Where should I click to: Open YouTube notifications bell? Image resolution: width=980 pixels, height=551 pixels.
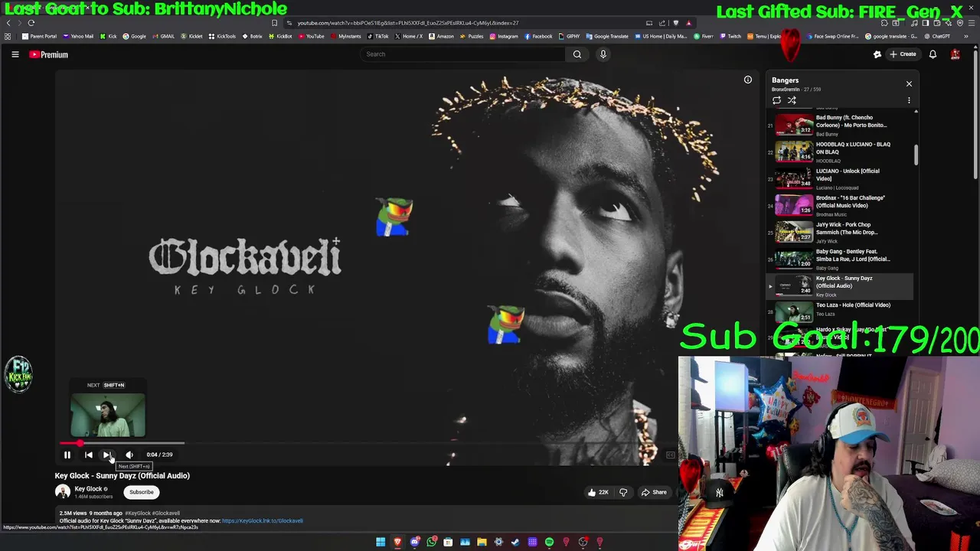click(933, 54)
